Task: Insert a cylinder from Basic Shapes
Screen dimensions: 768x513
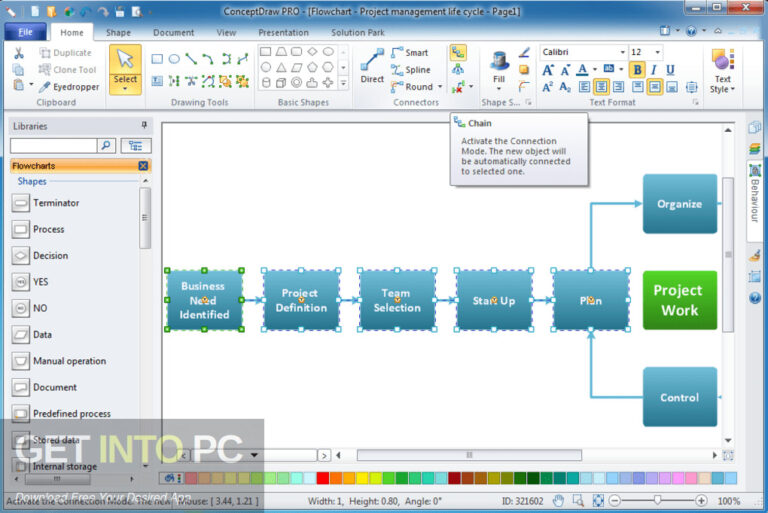Action: pos(266,83)
